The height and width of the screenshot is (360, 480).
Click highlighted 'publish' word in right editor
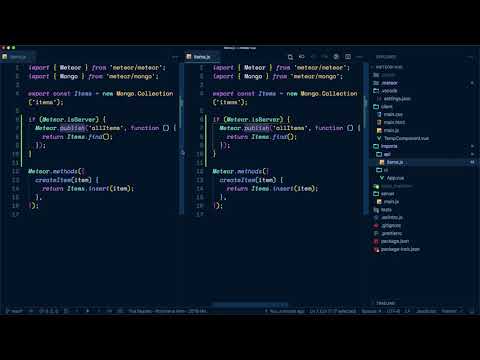pos(256,128)
